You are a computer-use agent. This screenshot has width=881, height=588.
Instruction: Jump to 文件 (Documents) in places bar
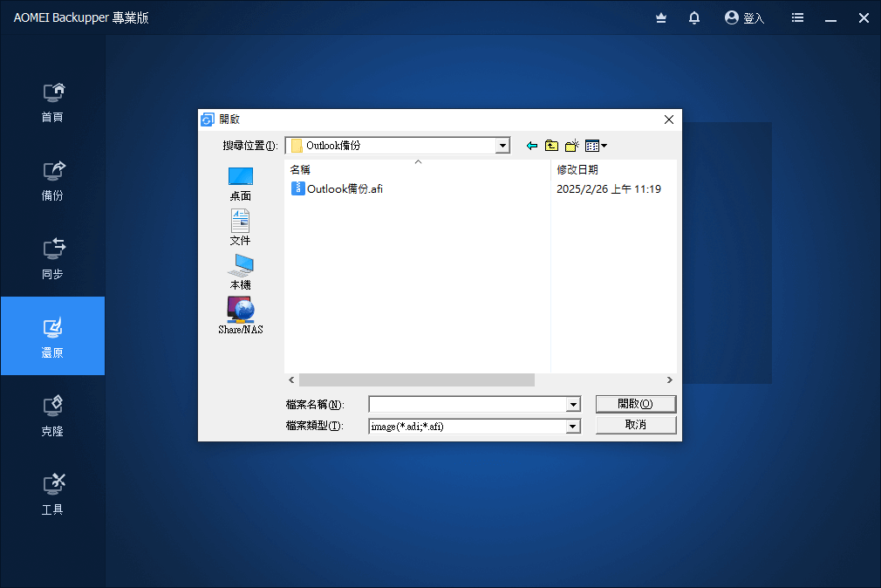pos(241,228)
